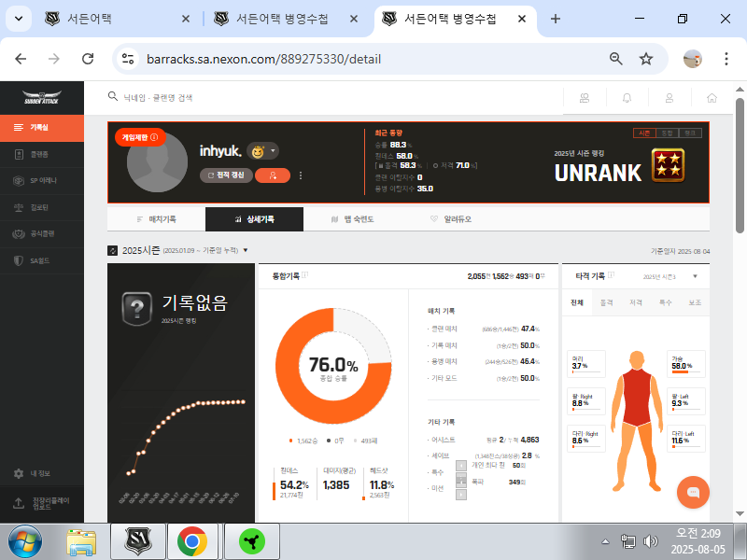Go home using the house icon
Image resolution: width=747 pixels, height=560 pixels.
pyautogui.click(x=712, y=97)
